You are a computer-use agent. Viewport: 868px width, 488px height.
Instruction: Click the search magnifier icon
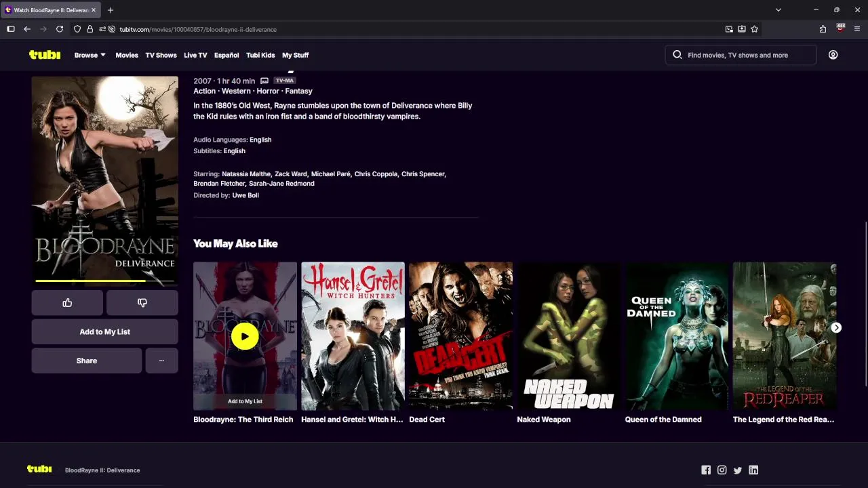click(x=677, y=55)
